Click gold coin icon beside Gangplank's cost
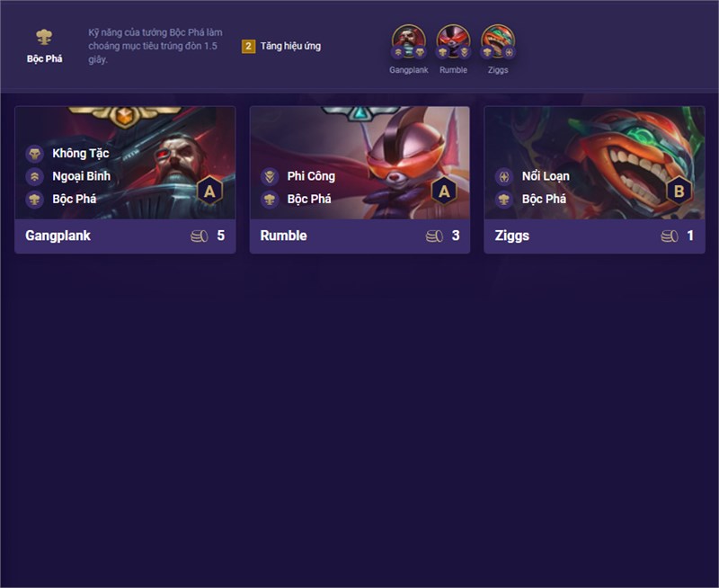 click(200, 236)
